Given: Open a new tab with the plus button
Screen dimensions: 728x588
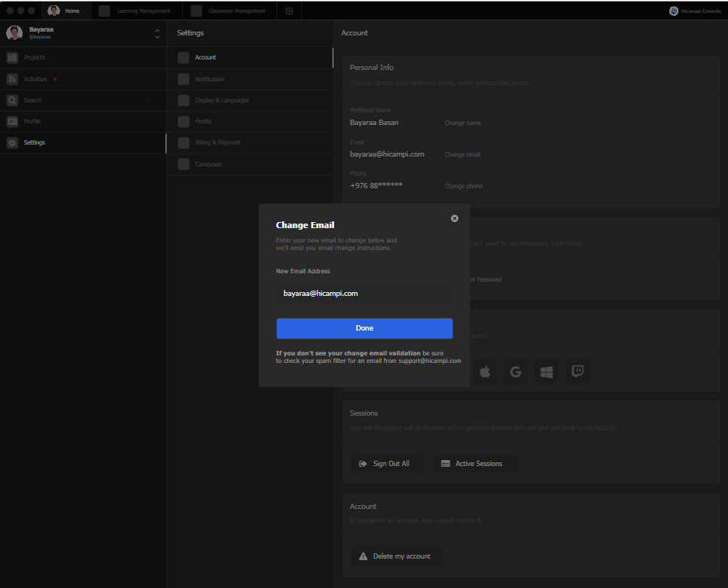Looking at the screenshot, I should click(289, 11).
